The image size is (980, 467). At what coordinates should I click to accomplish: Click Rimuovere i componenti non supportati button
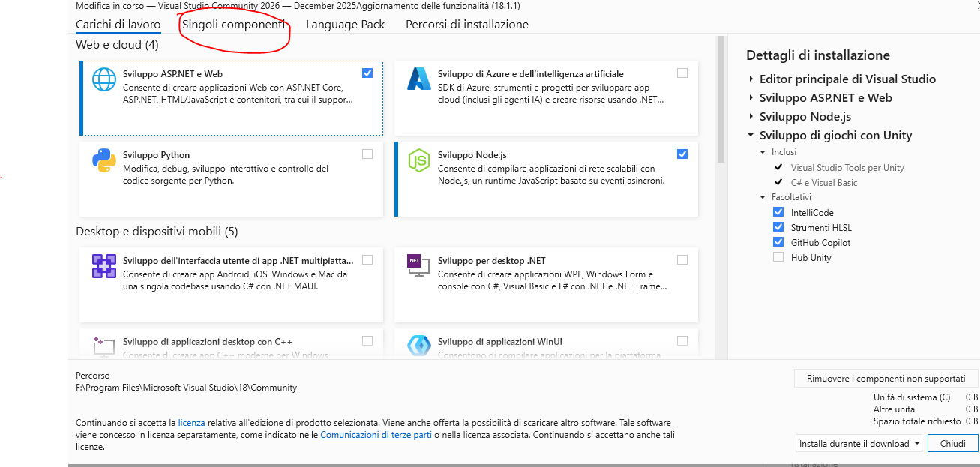(886, 379)
